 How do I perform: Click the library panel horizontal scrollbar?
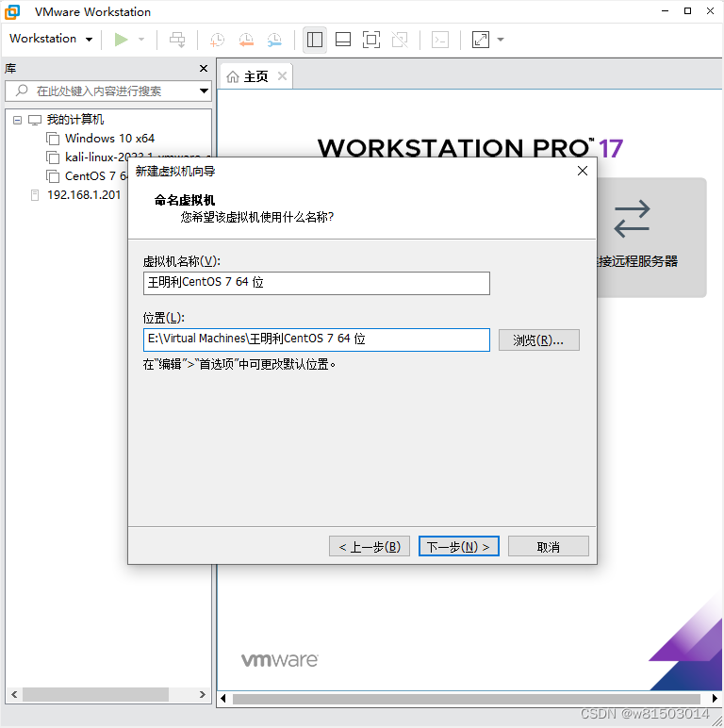(95, 695)
